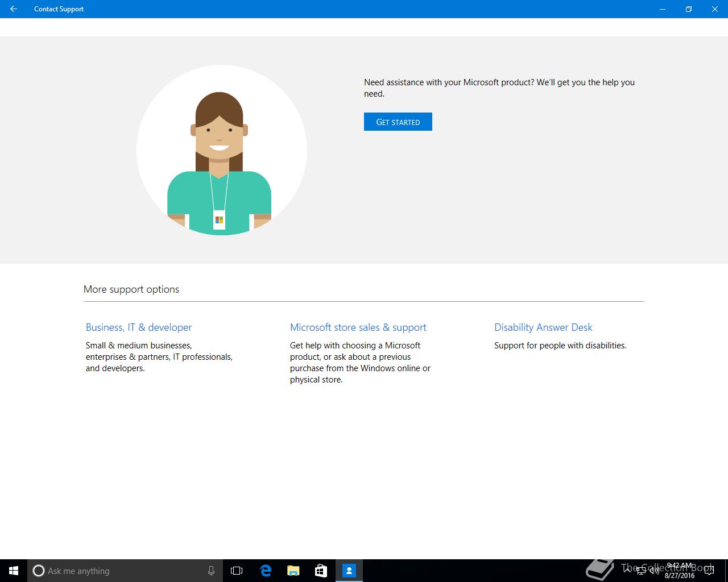
Task: Open the Windows Start menu
Action: (14, 571)
